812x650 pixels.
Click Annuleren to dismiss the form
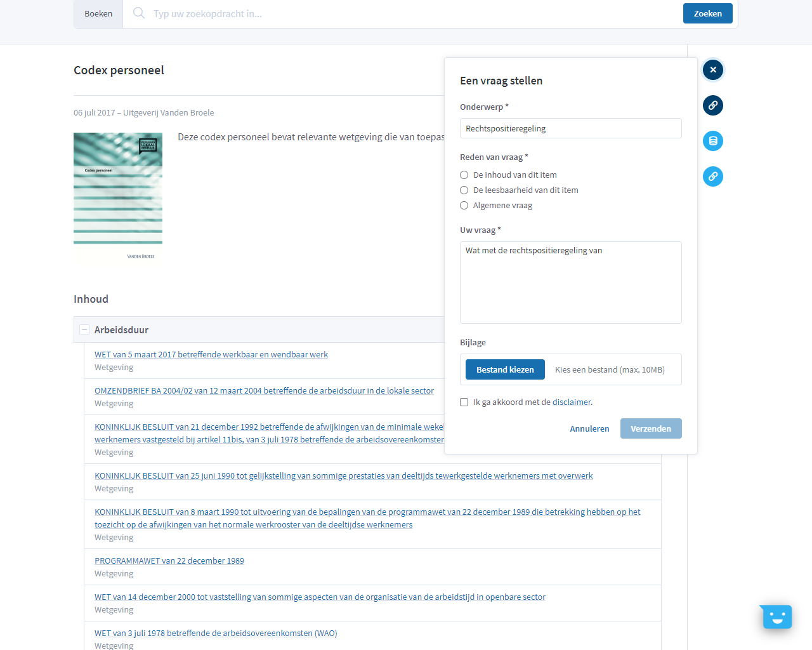tap(589, 428)
